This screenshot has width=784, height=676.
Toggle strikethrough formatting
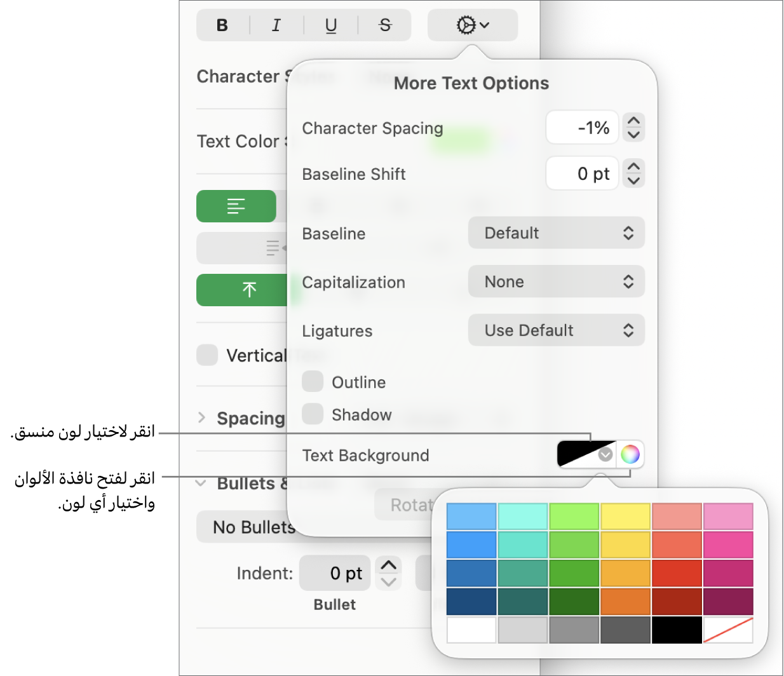(x=385, y=25)
